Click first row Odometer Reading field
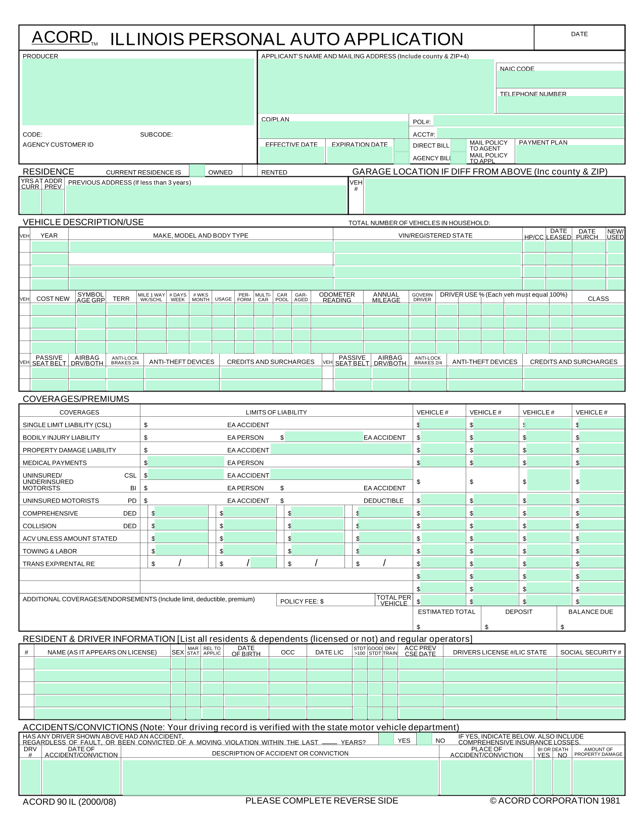This screenshot has height=833, width=644. (337, 310)
